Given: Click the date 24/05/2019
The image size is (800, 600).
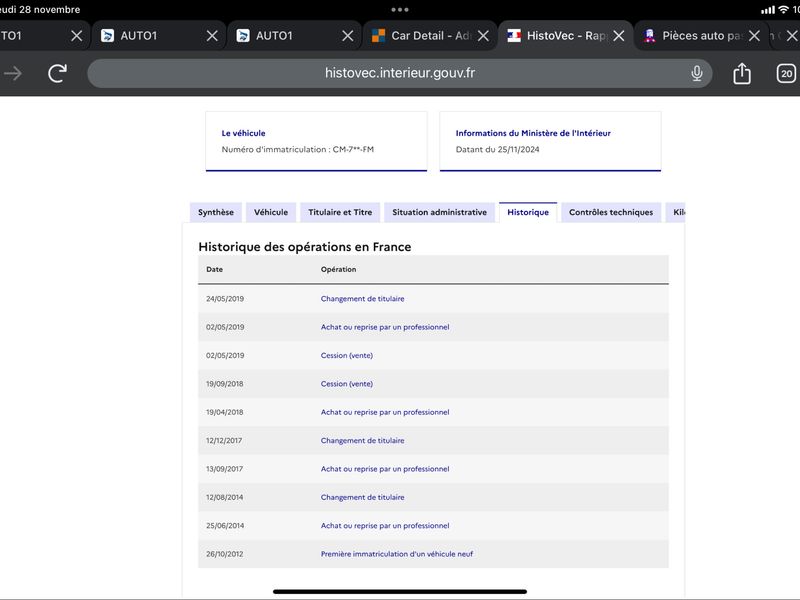Looking at the screenshot, I should (224, 299).
